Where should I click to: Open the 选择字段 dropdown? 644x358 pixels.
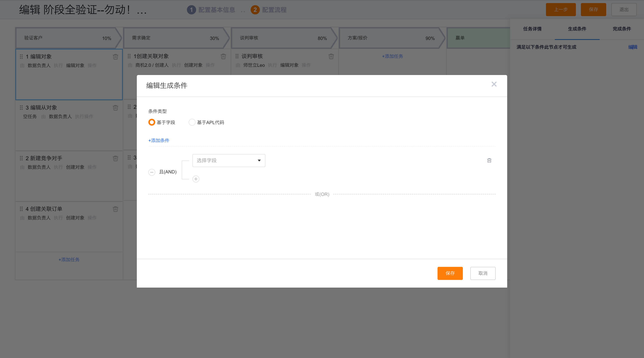pyautogui.click(x=229, y=161)
